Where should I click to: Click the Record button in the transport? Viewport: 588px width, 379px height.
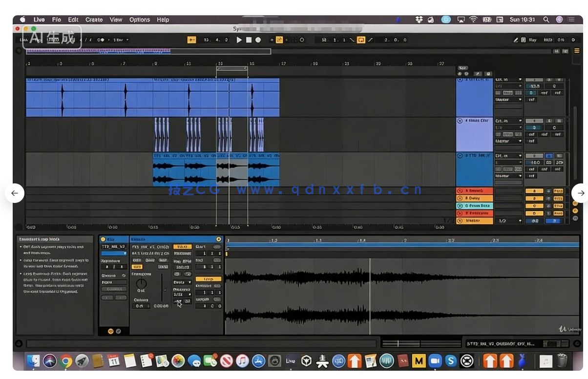pos(257,40)
